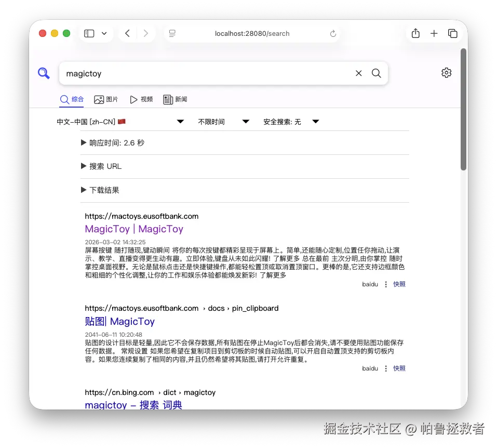Open the MagicToy | MagicToy result
This screenshot has width=497, height=448.
tap(134, 229)
